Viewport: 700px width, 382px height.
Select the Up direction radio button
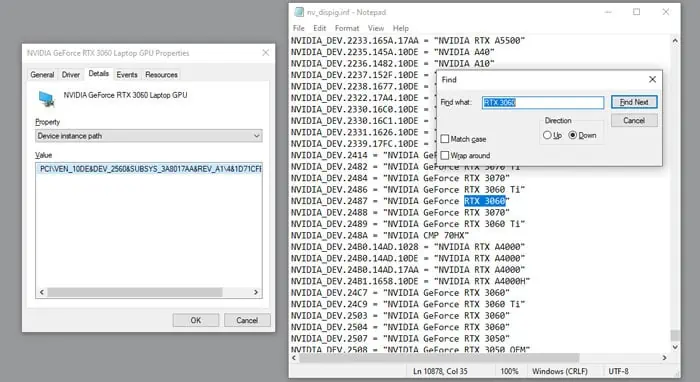click(x=547, y=135)
